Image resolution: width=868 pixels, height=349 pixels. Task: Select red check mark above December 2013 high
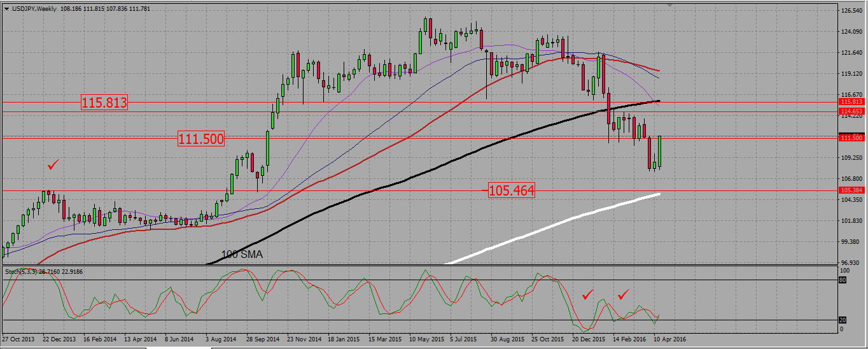click(53, 165)
